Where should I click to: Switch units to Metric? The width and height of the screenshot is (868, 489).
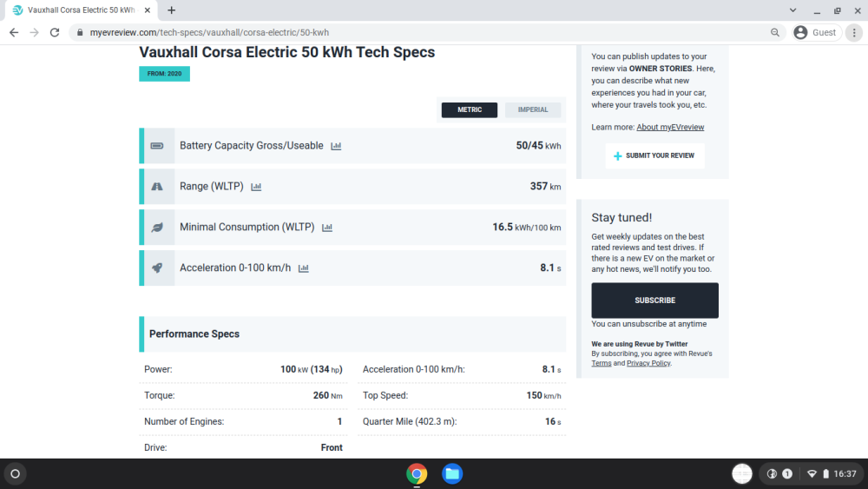(470, 109)
